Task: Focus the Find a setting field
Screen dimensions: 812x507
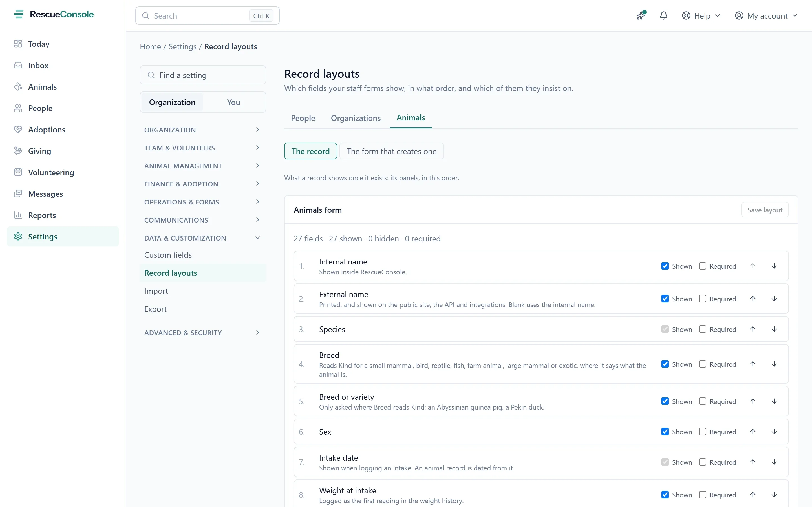Action: point(203,75)
